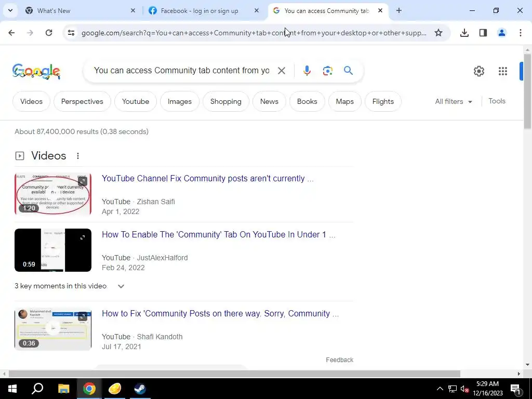Open search Tools
The width and height of the screenshot is (532, 399).
pos(497,101)
